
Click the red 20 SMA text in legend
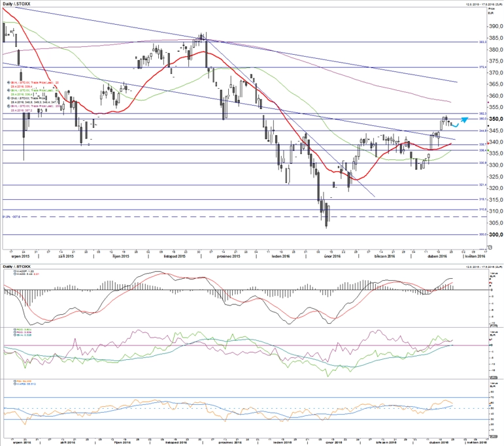(35, 83)
